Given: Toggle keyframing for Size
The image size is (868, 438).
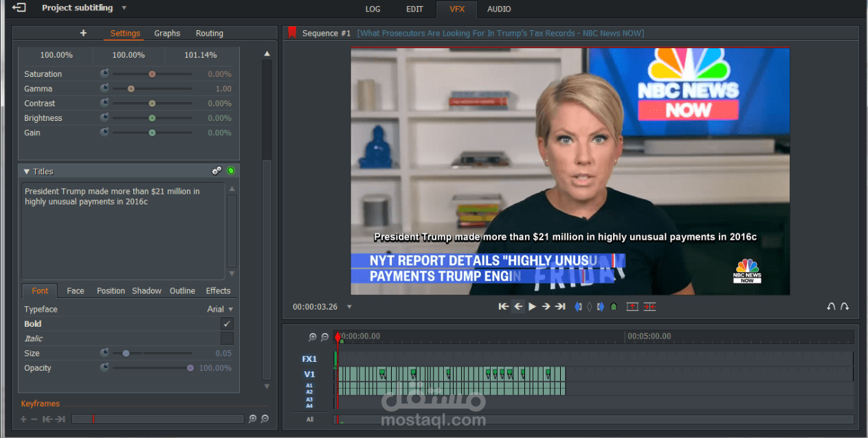Looking at the screenshot, I should coord(104,353).
